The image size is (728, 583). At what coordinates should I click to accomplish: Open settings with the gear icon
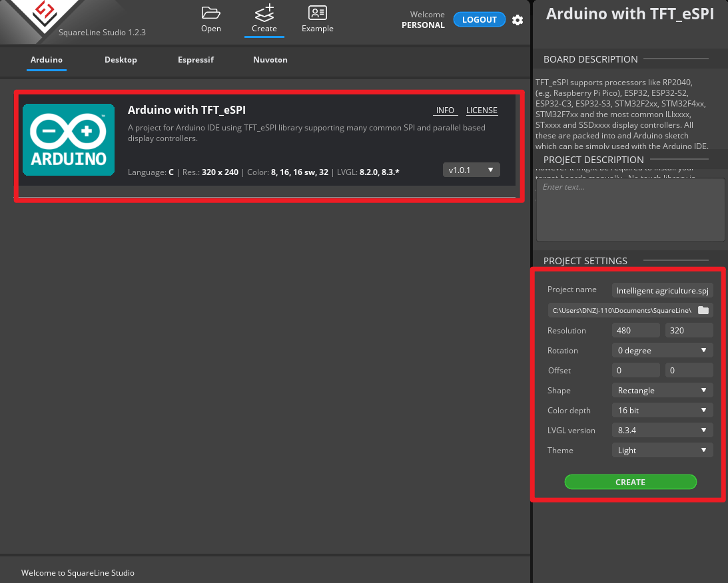click(x=518, y=20)
